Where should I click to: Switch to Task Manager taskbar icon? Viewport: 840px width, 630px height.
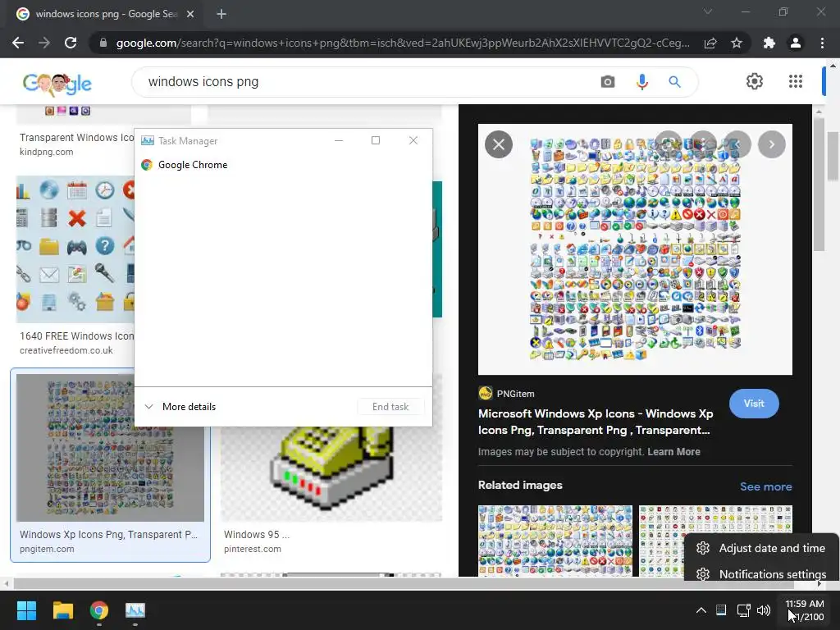click(135, 610)
